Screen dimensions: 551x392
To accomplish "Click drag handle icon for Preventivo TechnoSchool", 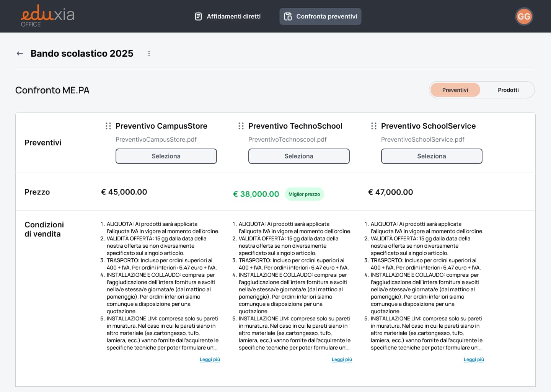I will [x=241, y=126].
